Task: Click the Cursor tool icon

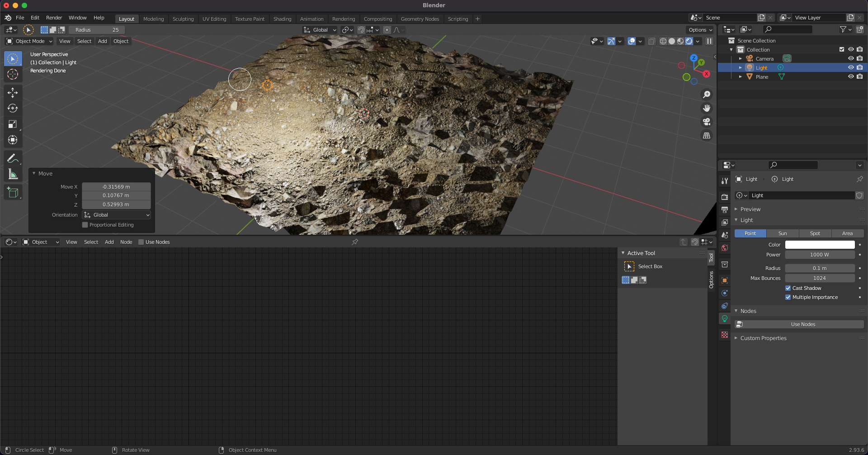Action: click(x=13, y=75)
